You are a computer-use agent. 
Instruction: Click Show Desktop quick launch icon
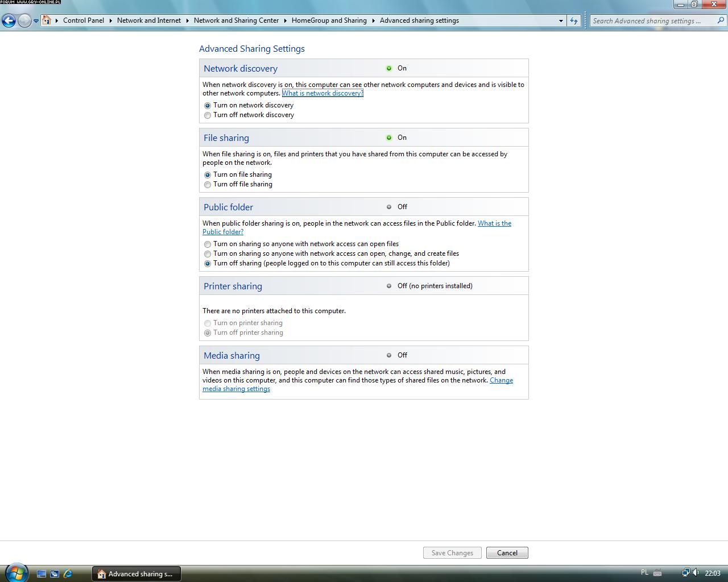42,574
